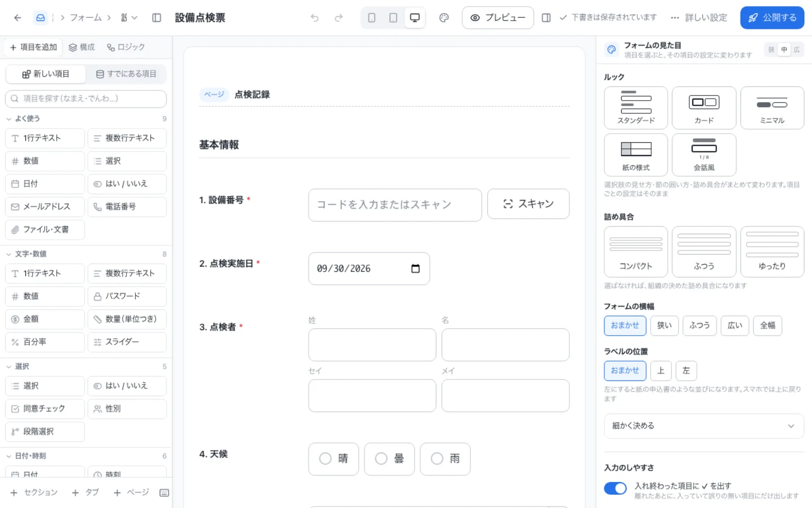Switch to the ロジック tab
Viewport: 812px width, 508px height.
[126, 47]
